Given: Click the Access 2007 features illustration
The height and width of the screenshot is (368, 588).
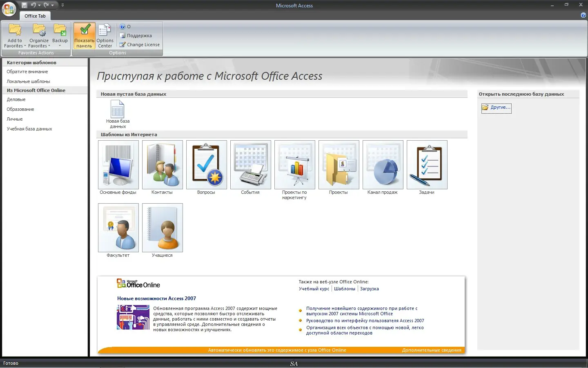Looking at the screenshot, I should (133, 317).
